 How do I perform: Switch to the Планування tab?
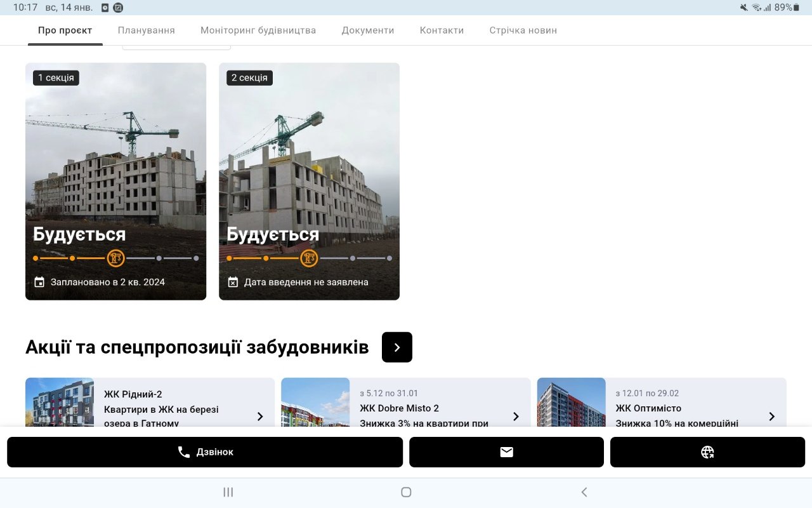pos(147,30)
